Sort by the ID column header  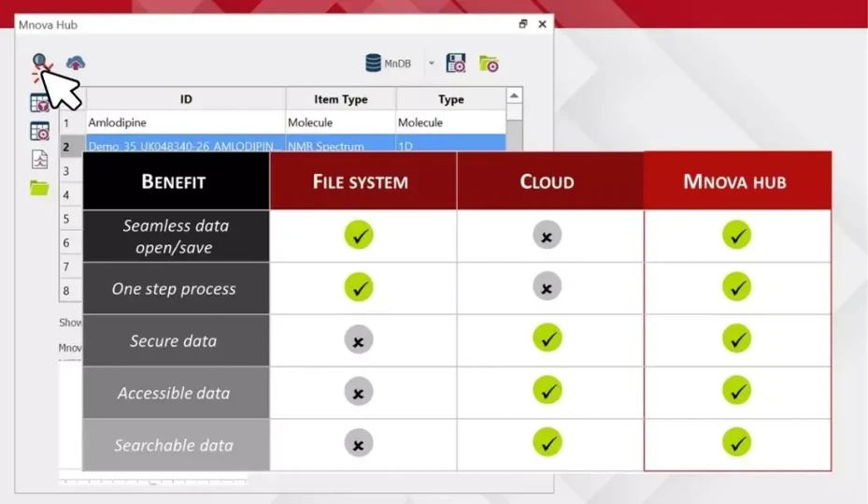click(x=185, y=99)
